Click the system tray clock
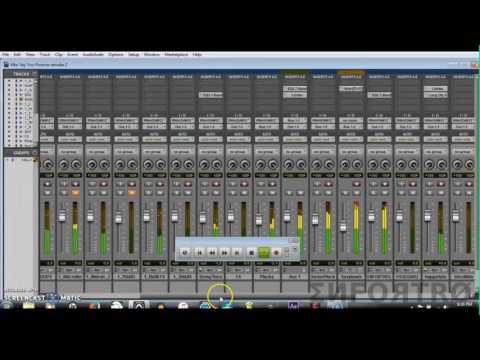The height and width of the screenshot is (360, 480). pyautogui.click(x=464, y=304)
